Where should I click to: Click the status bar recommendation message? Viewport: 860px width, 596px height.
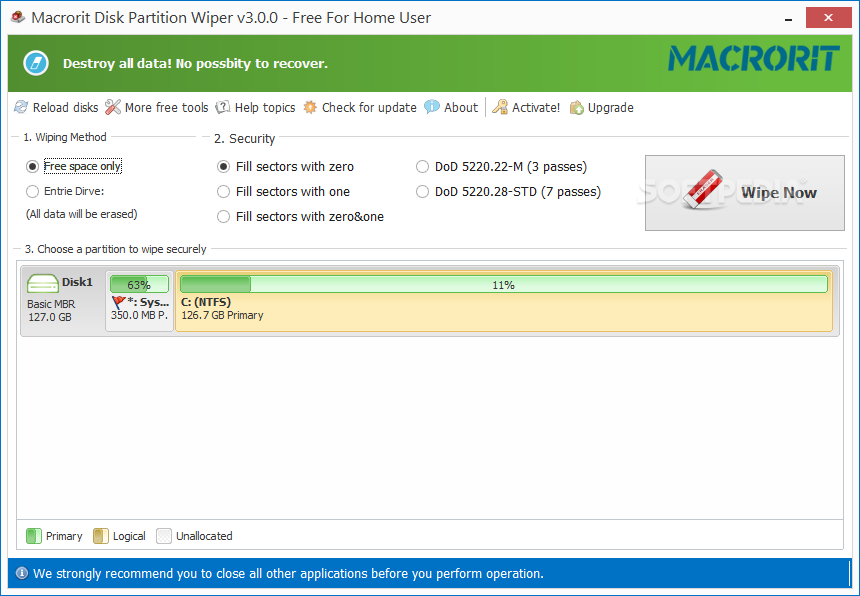[288, 574]
